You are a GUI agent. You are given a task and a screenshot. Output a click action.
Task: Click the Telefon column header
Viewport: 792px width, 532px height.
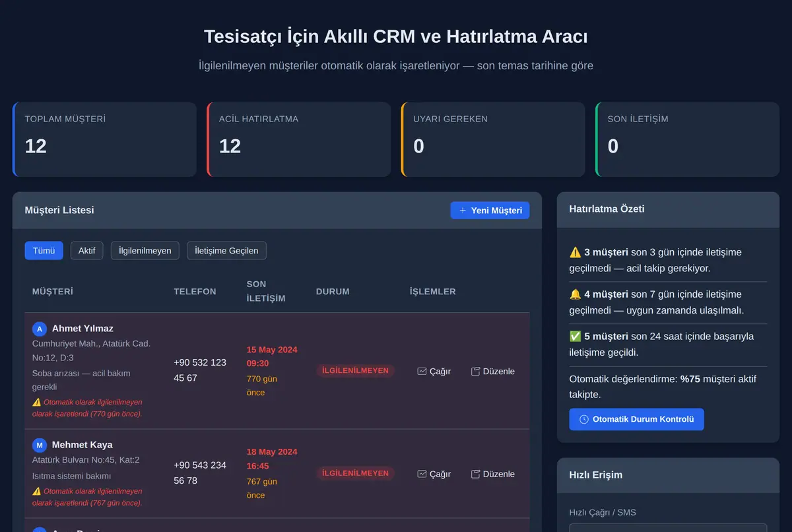(195, 291)
